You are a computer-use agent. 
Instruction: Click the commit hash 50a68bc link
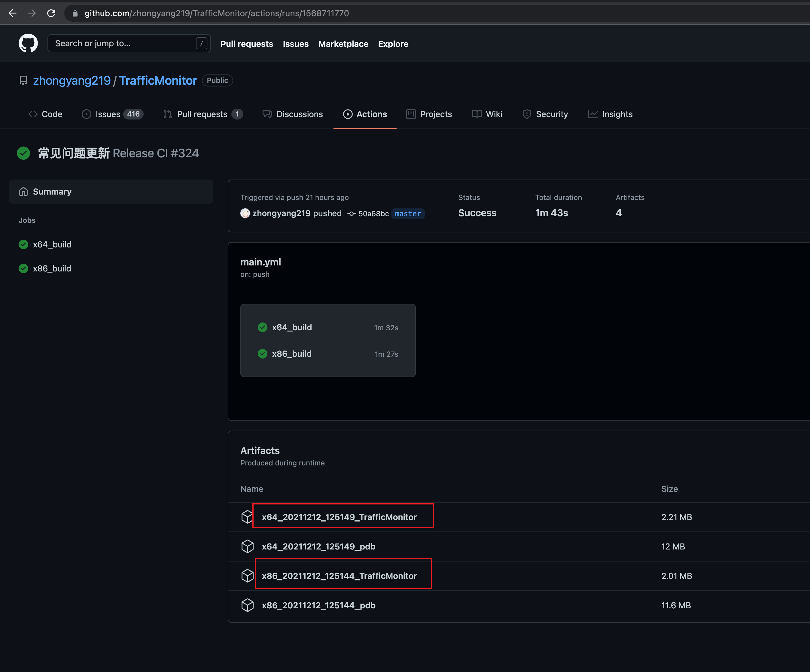373,213
